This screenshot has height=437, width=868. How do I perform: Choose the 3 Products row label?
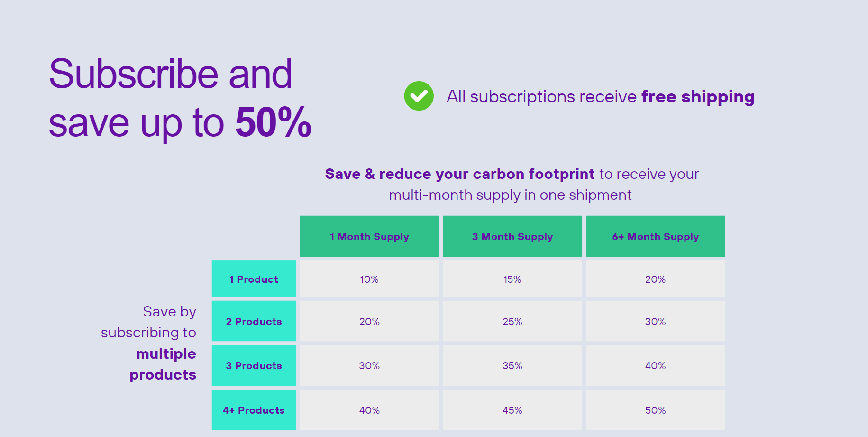click(x=254, y=365)
